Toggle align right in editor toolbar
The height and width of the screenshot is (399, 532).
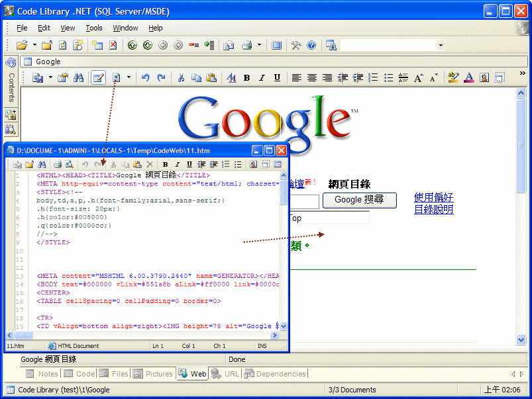pyautogui.click(x=327, y=77)
